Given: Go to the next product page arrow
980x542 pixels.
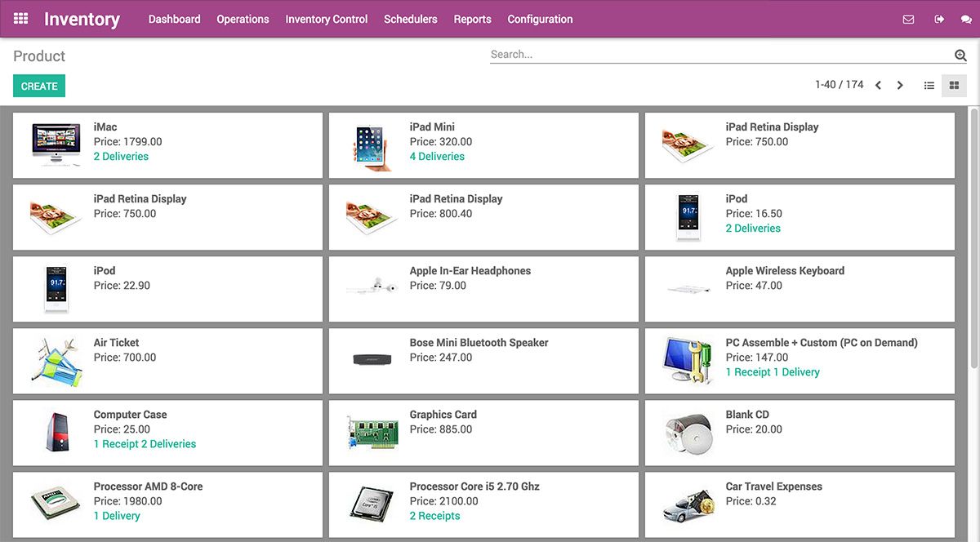Looking at the screenshot, I should point(900,84).
